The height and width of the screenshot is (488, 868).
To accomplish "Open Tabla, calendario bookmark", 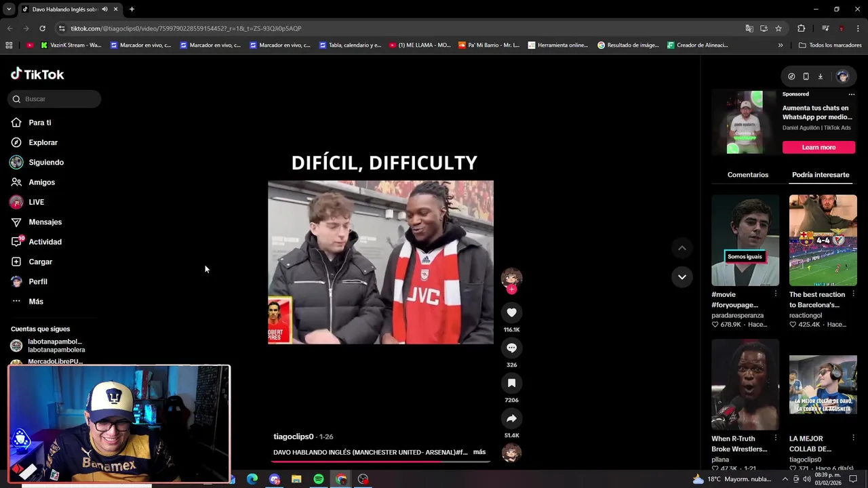I will [350, 45].
